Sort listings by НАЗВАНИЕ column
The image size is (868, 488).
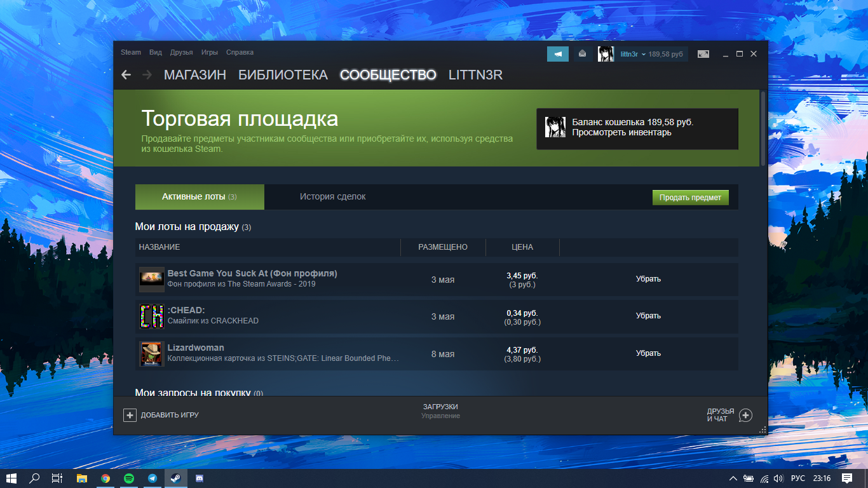coord(159,247)
